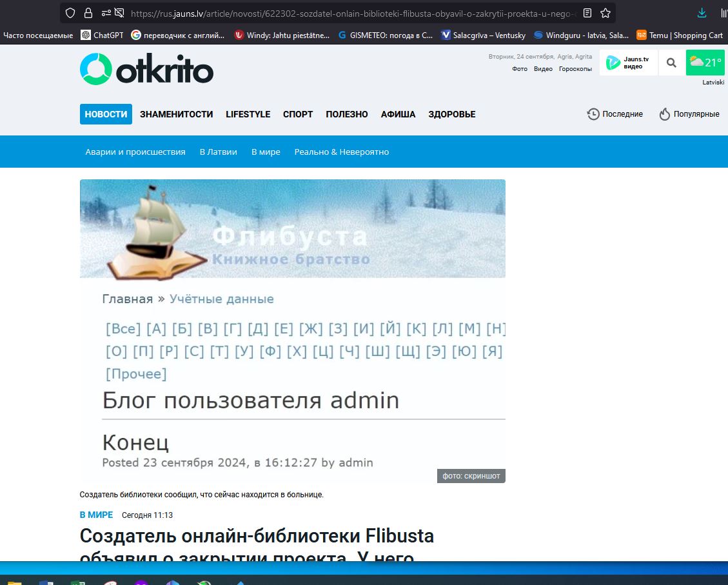Image resolution: width=728 pixels, height=585 pixels.
Task: Toggle reader view icon in address bar
Action: pyautogui.click(x=587, y=13)
